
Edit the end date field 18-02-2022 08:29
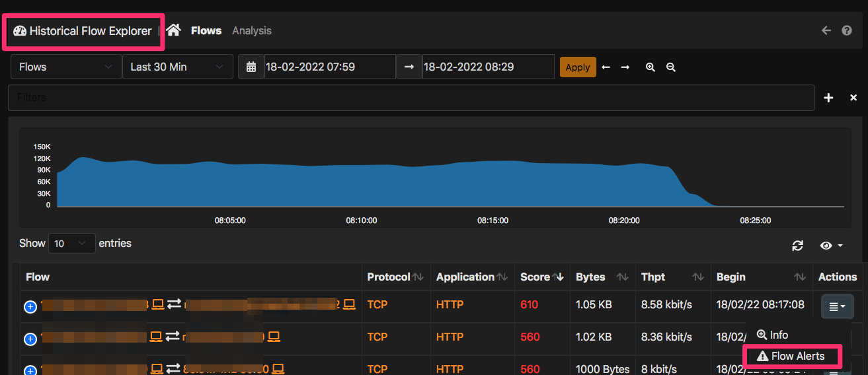pos(488,67)
